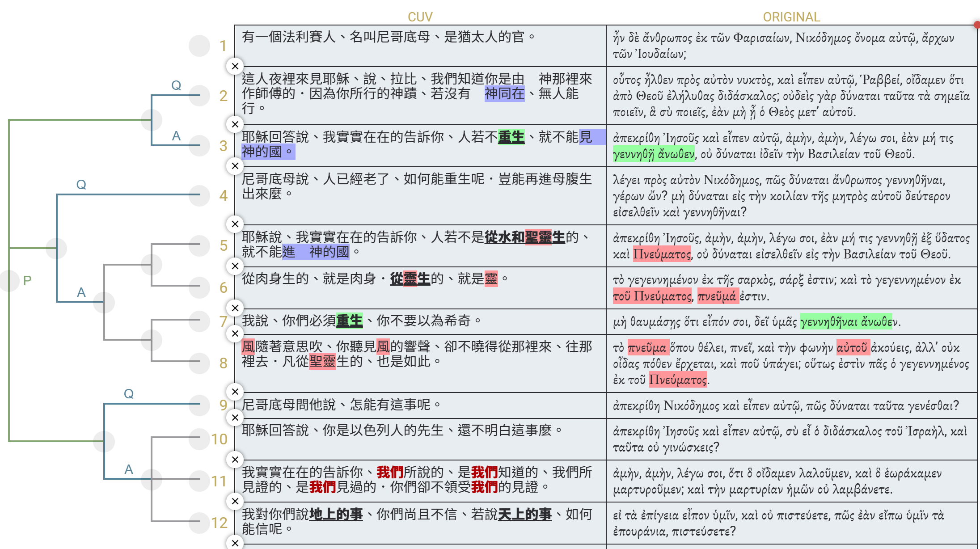Click the X button between verses 8 and 9
The image size is (980, 549).
click(235, 392)
